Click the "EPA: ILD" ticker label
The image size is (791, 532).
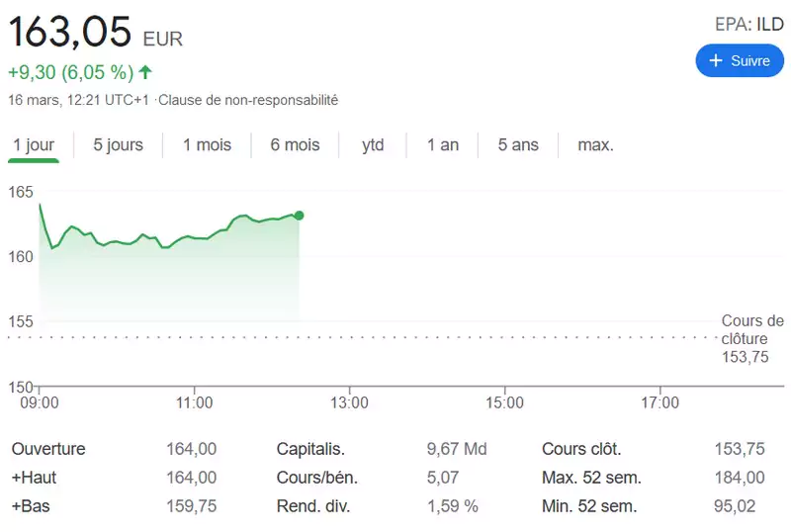click(749, 25)
